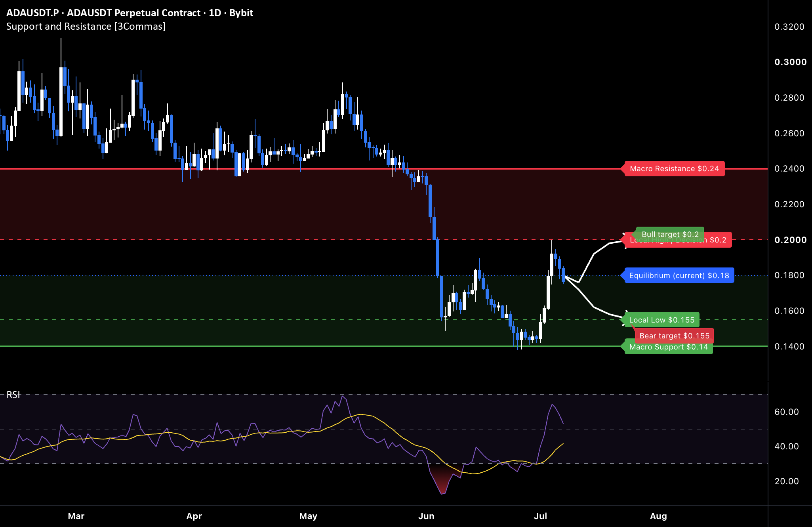Click the Local Low $0.155 label
812x527 pixels.
click(661, 320)
